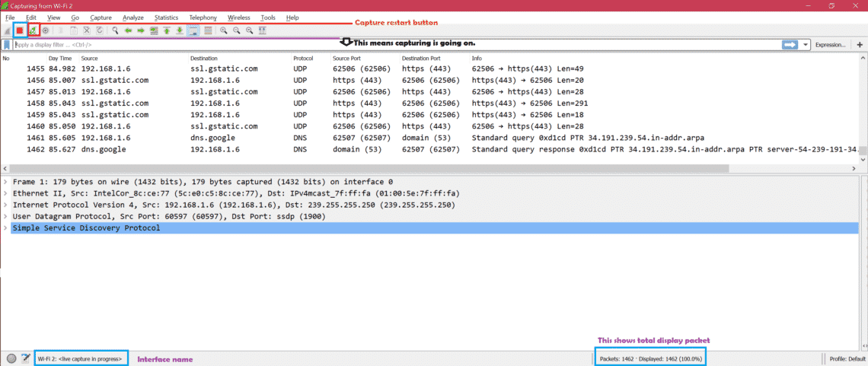This screenshot has width=868, height=366.
Task: Click Profile: Default in status bar
Action: [846, 359]
